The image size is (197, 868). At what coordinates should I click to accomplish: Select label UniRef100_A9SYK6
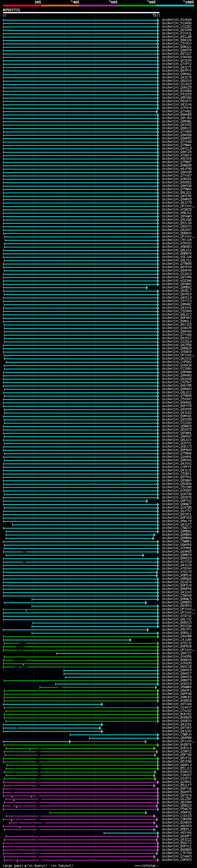point(177,833)
